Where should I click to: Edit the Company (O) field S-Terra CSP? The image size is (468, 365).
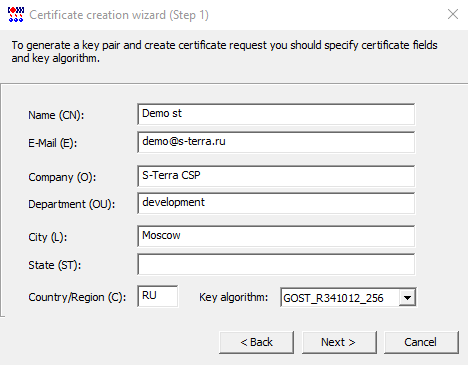[276, 176]
